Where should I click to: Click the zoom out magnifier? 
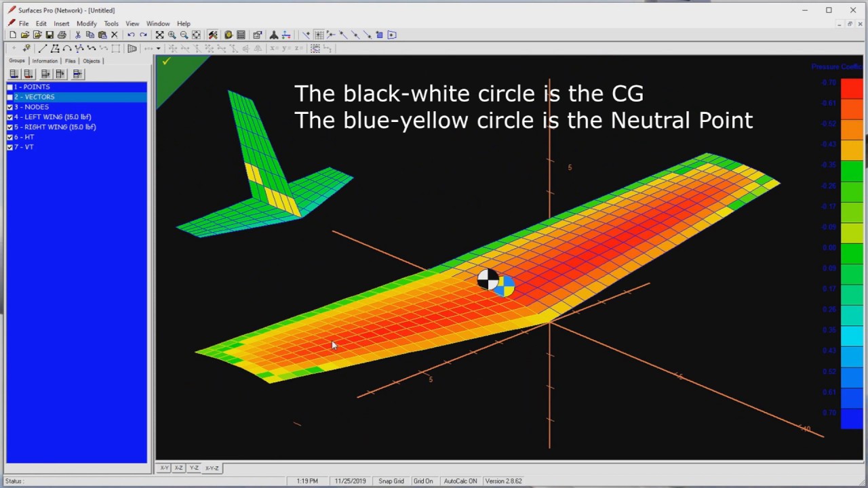pos(184,35)
